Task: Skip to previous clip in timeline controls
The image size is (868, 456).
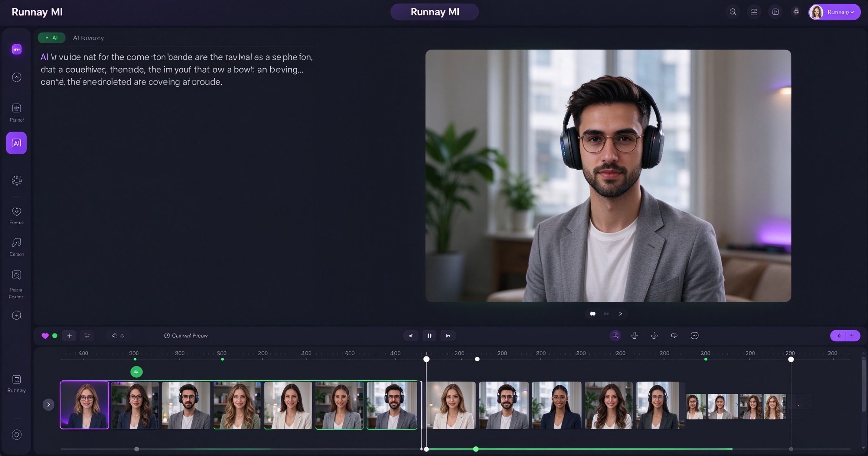Action: click(411, 336)
